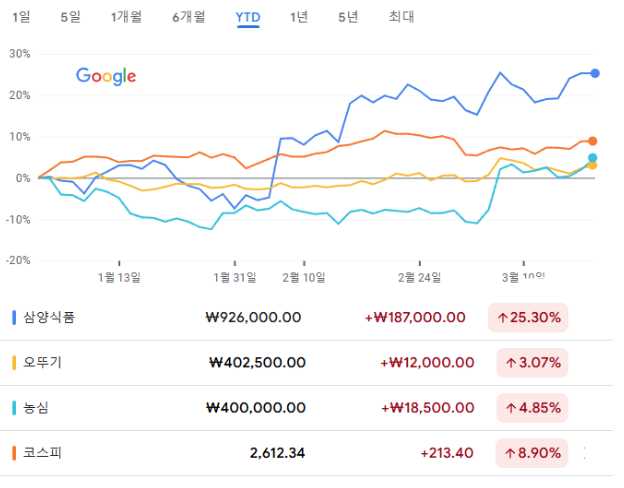Viewport: 624px width, 488px height.
Task: Open the 코스피 index name
Action: 43,453
